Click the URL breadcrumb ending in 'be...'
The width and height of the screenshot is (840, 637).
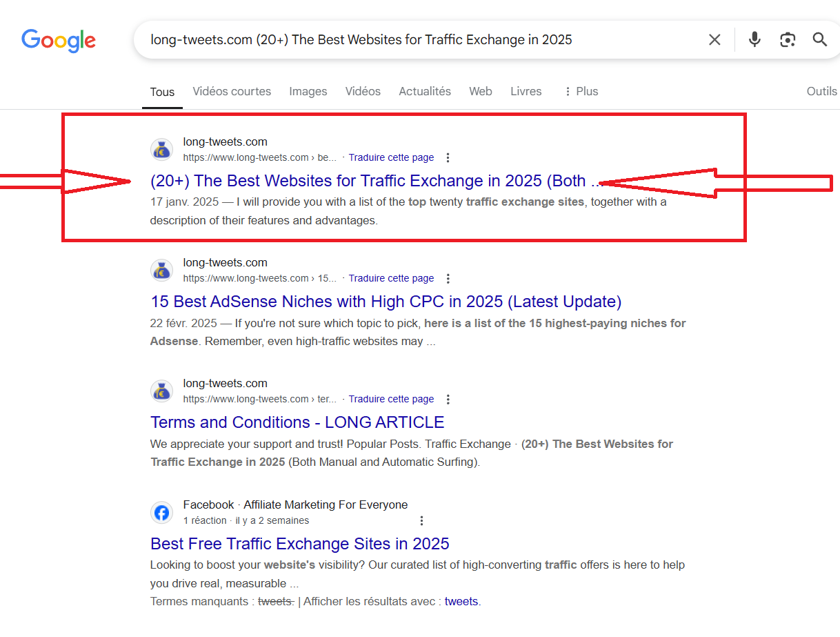click(260, 157)
